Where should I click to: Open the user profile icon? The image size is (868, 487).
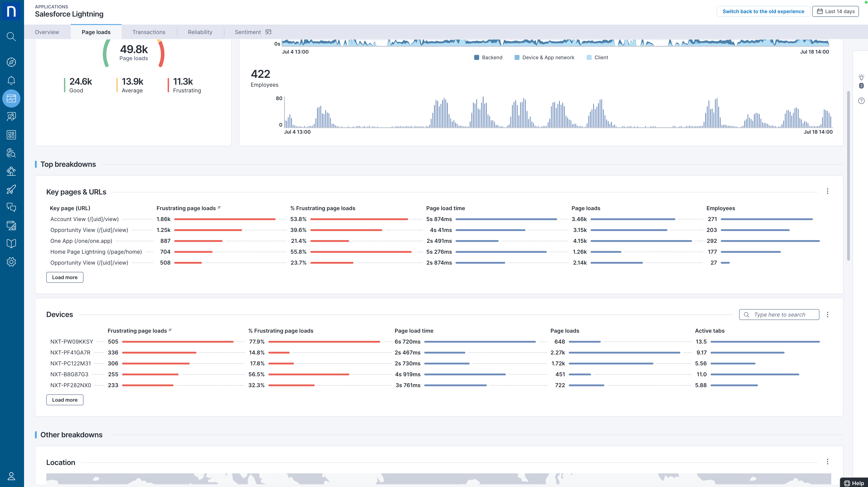(x=11, y=476)
